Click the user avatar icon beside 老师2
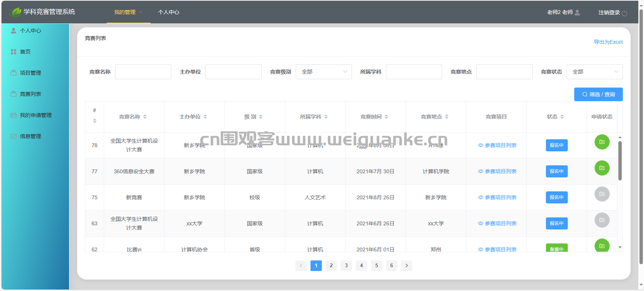 (577, 12)
